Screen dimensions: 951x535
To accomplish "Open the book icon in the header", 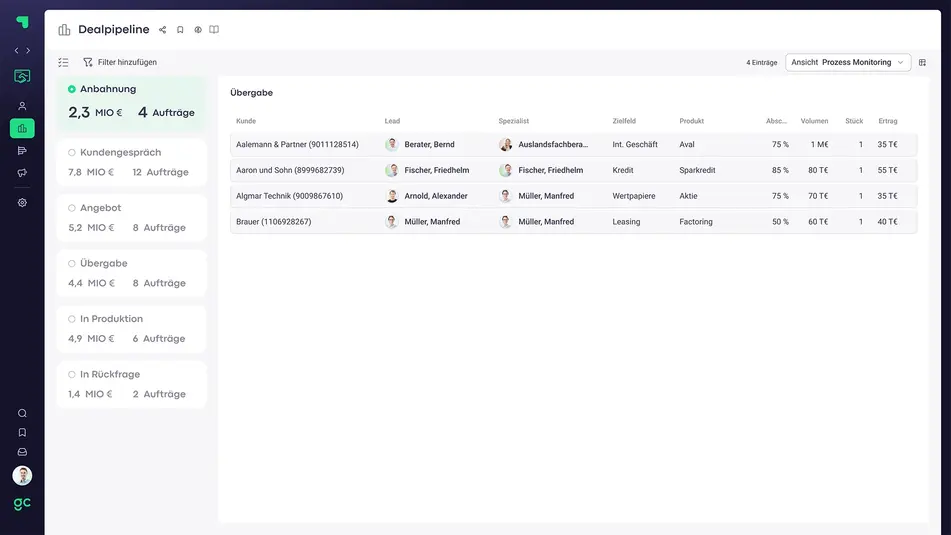I will pos(214,30).
